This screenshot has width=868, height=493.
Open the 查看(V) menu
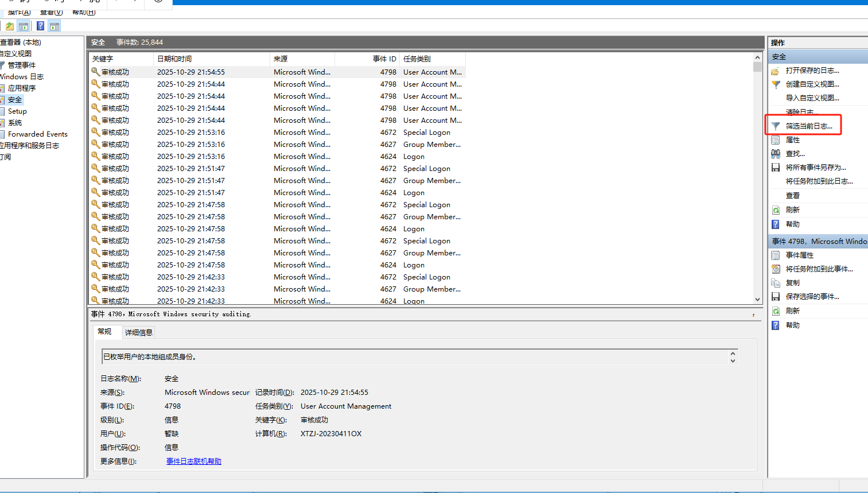(x=51, y=12)
